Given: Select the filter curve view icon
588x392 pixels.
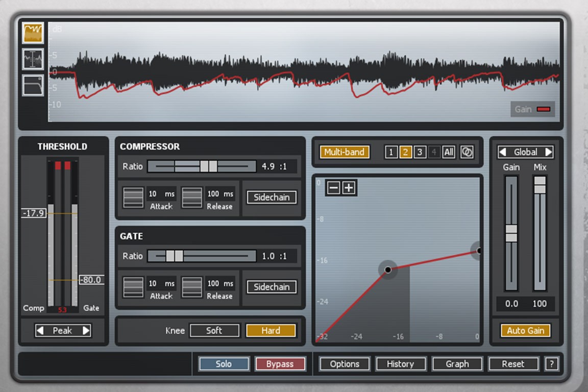Looking at the screenshot, I should tap(33, 85).
